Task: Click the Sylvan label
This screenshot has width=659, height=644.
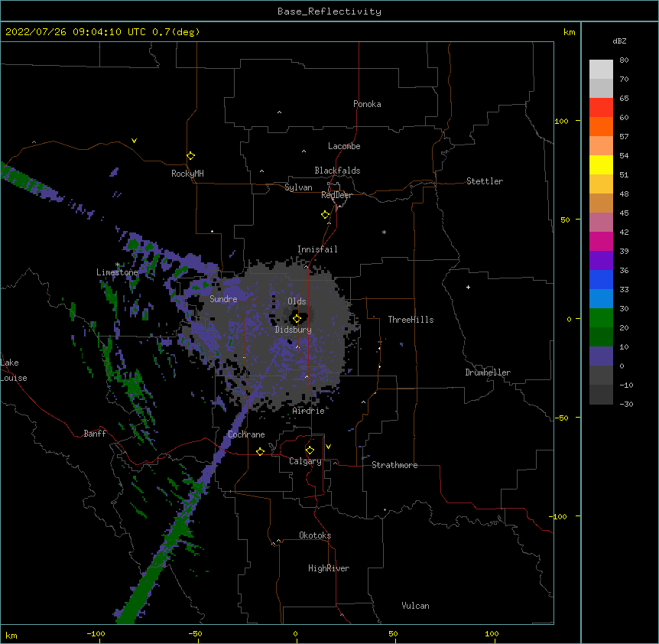Action: (298, 187)
